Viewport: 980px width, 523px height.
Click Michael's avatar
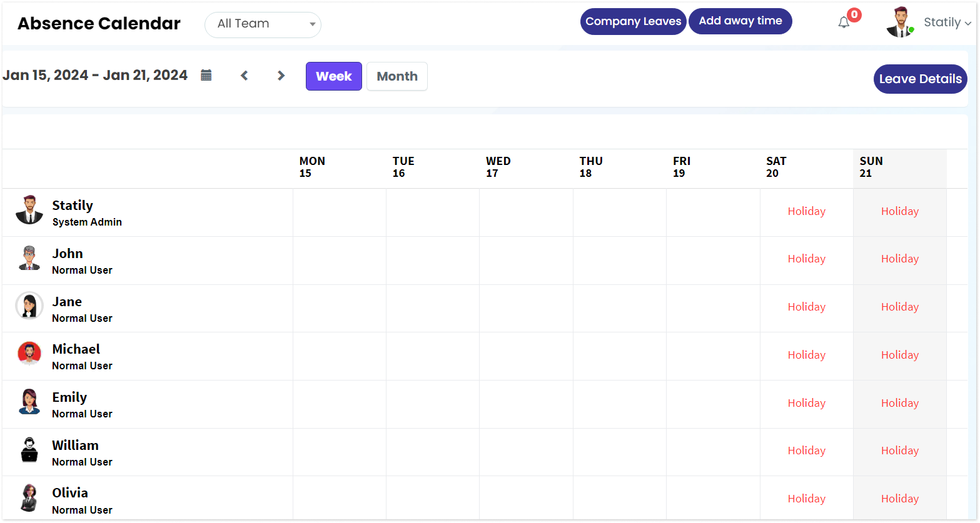coord(29,354)
